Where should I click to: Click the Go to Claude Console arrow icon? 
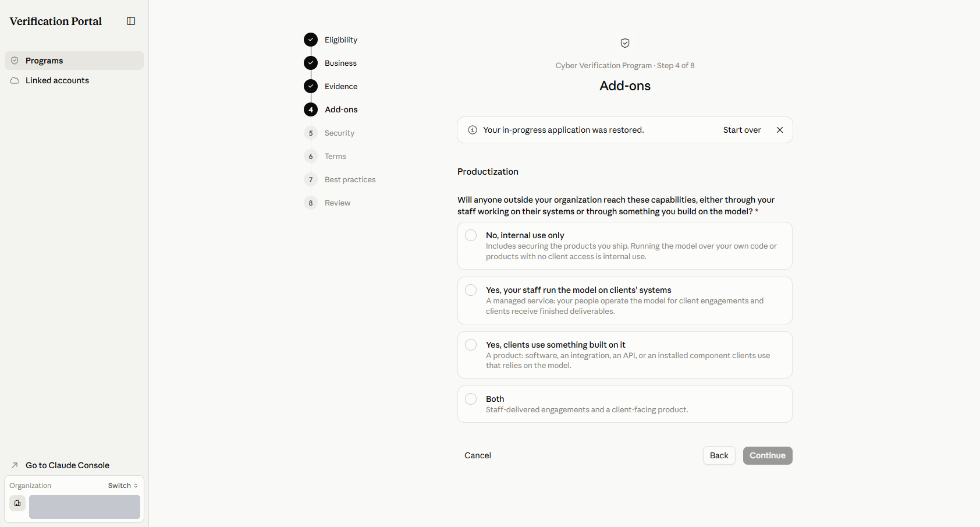[x=15, y=465]
